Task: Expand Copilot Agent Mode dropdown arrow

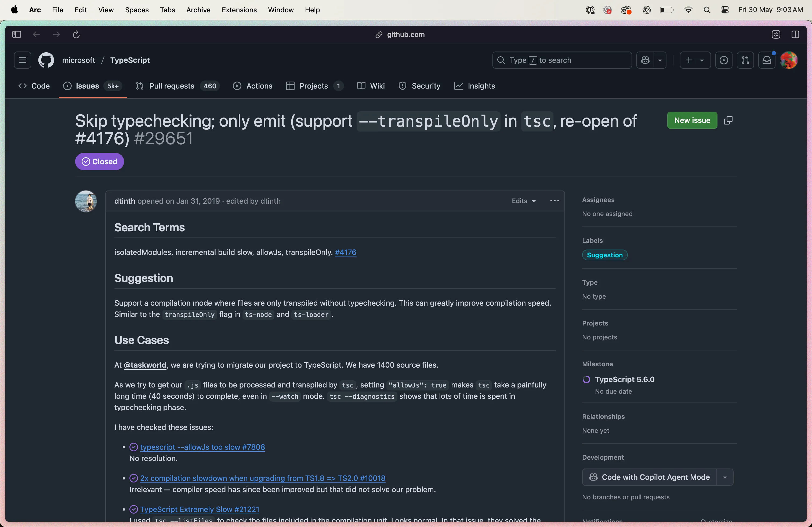Action: point(725,477)
